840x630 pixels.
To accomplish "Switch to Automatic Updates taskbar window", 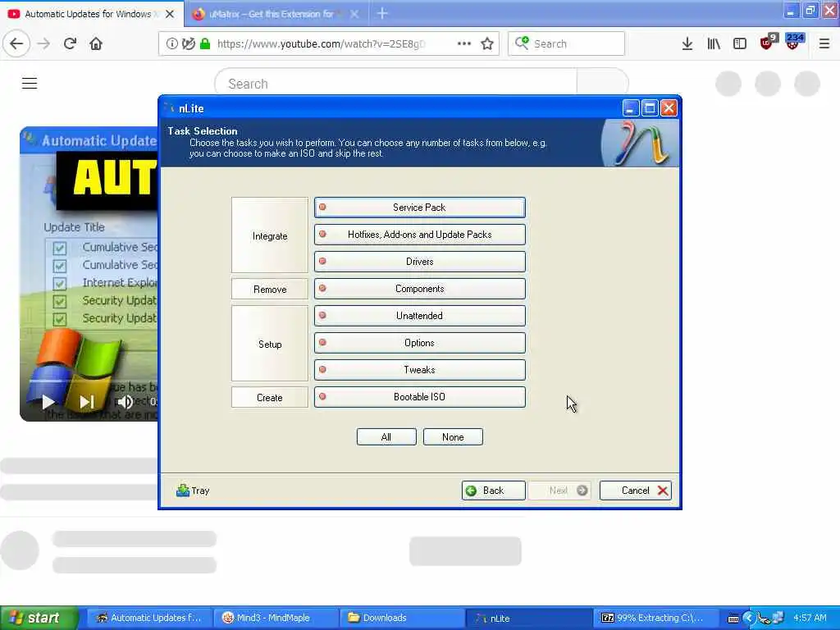I will [x=149, y=618].
